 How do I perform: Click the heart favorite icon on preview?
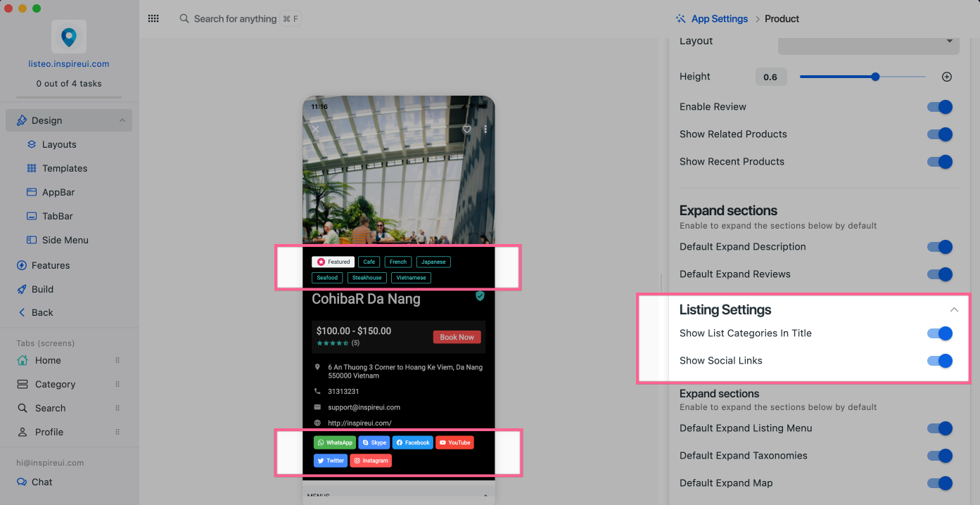click(466, 129)
